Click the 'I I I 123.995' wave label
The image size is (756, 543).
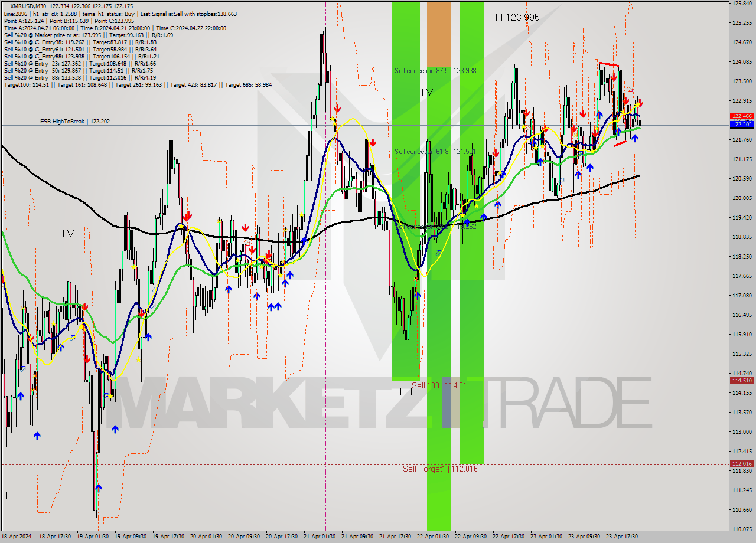(x=514, y=18)
